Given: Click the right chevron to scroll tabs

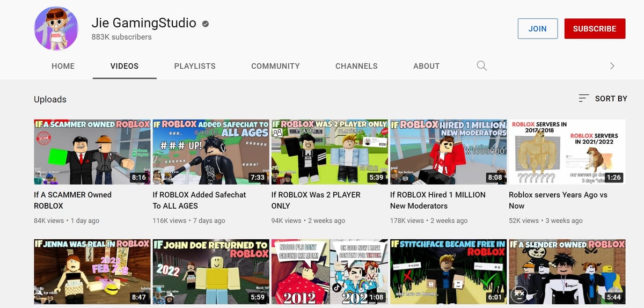Looking at the screenshot, I should [x=612, y=66].
